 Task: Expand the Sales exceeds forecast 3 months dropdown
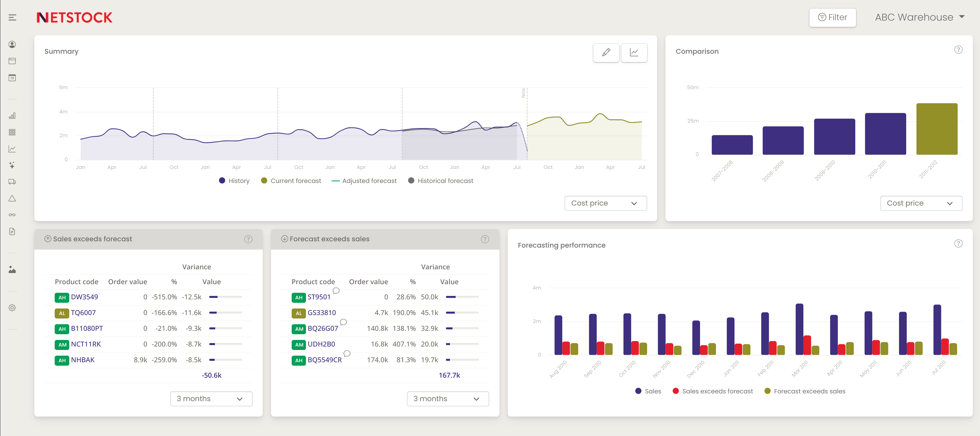211,399
